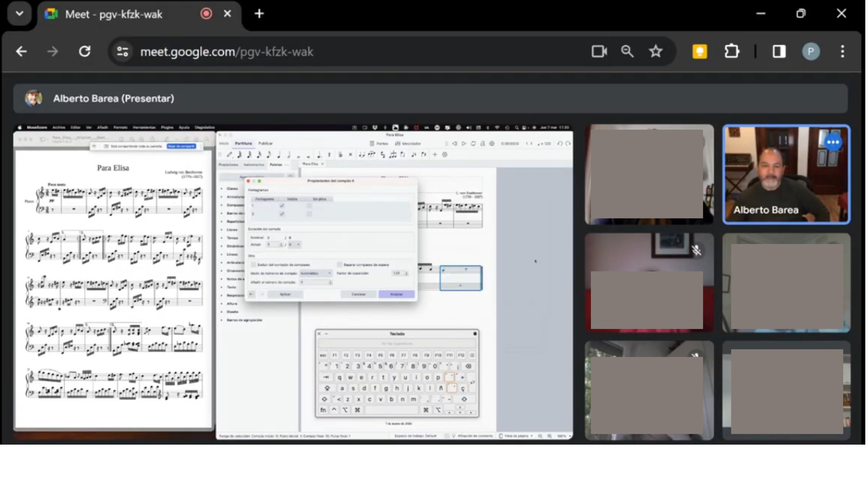This screenshot has width=868, height=488.
Task: Open playback settings gear in MuseScore
Action: point(492,144)
